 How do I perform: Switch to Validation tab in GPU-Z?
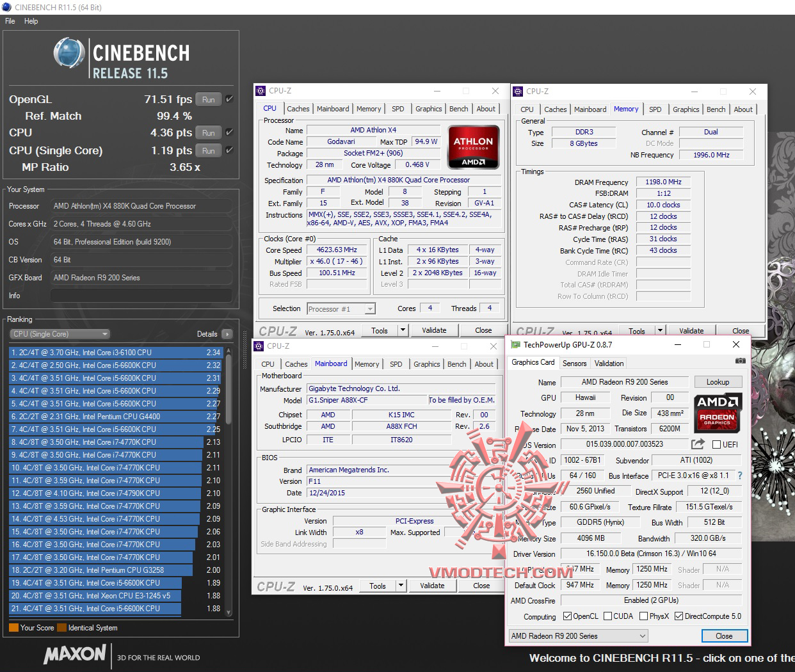609,363
